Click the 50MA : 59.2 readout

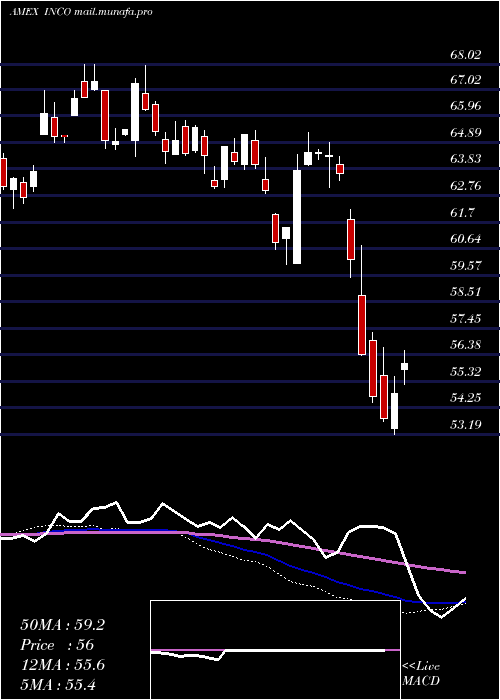pyautogui.click(x=62, y=625)
